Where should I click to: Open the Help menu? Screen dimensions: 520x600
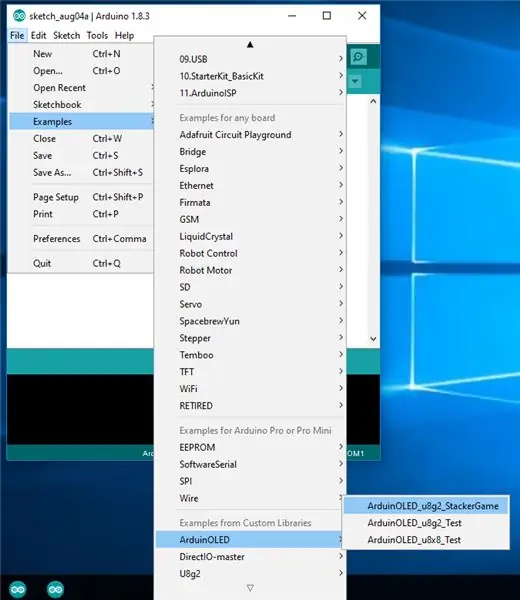124,36
